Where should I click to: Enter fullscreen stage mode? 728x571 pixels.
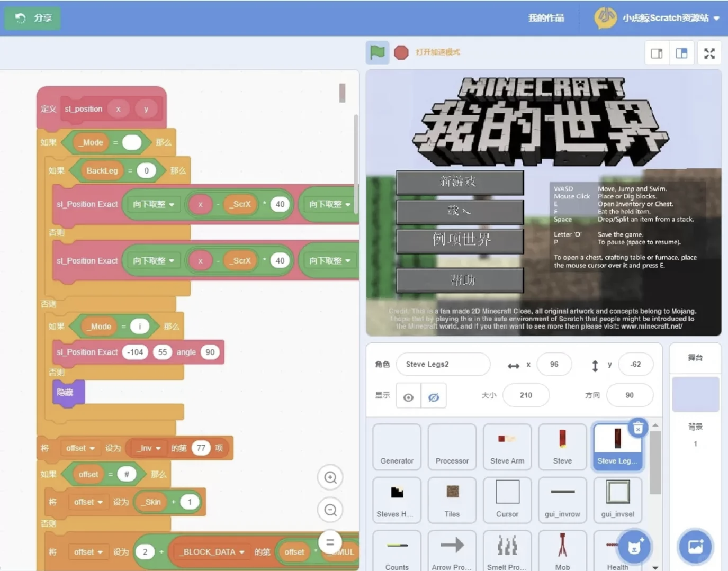pyautogui.click(x=709, y=52)
